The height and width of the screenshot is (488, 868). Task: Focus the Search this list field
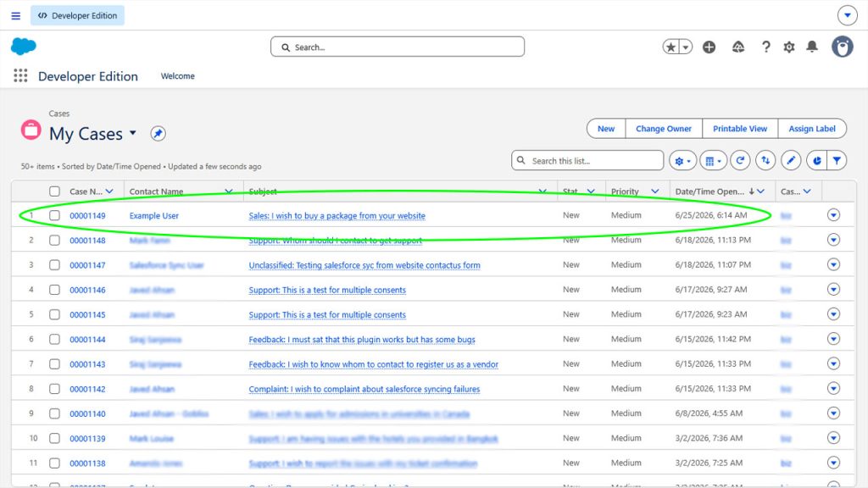point(587,161)
